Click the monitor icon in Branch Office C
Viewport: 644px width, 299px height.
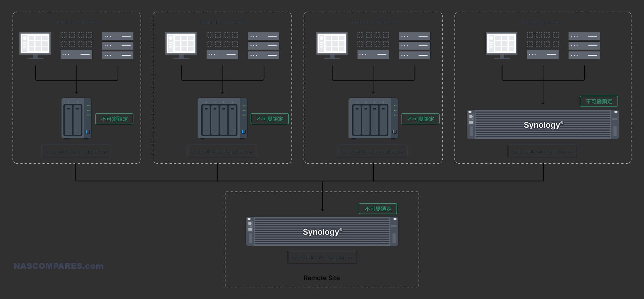332,45
